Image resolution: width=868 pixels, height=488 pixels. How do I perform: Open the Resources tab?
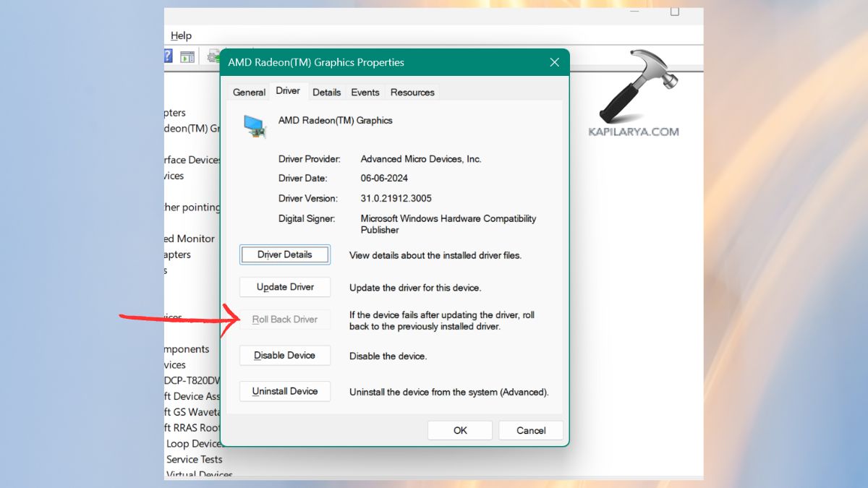[x=412, y=93]
